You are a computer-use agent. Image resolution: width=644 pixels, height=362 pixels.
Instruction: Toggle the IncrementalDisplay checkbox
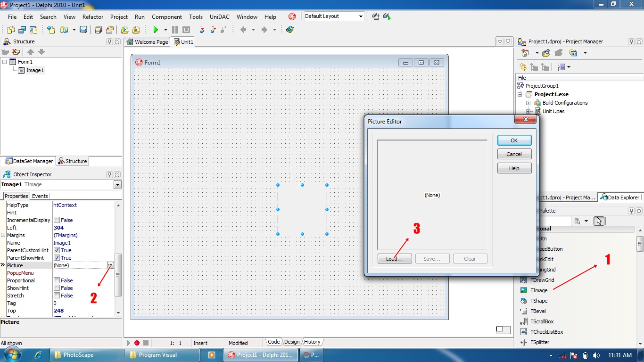tap(57, 220)
